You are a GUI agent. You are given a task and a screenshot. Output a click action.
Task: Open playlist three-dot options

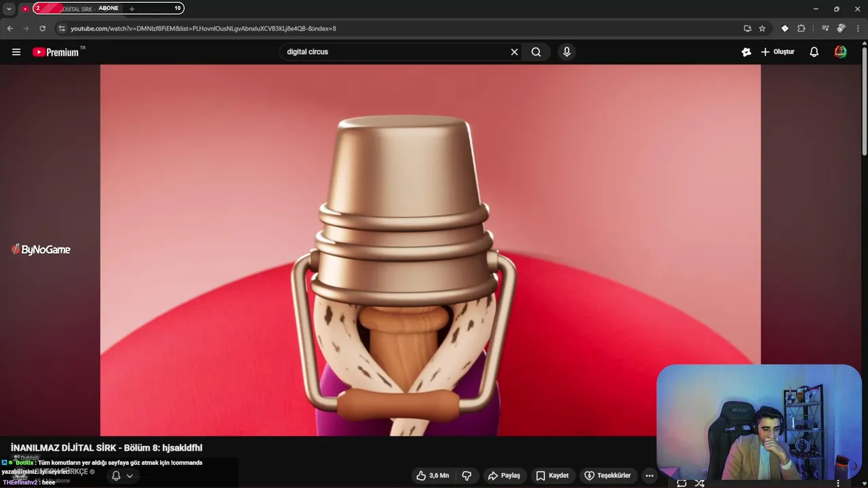click(839, 483)
